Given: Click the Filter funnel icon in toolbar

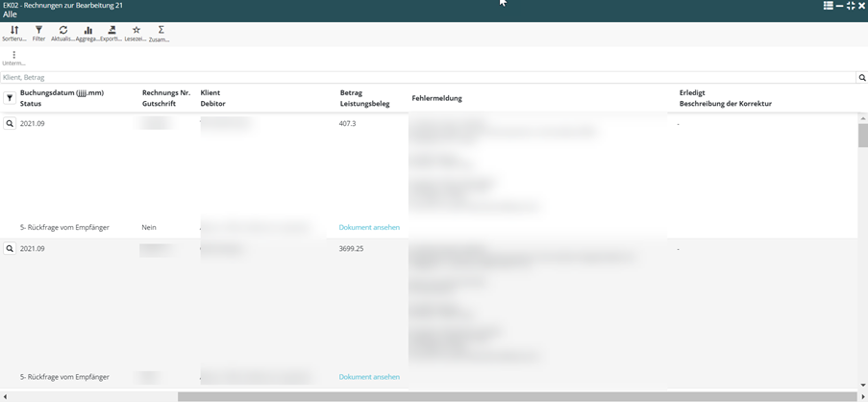Looking at the screenshot, I should point(38,34).
